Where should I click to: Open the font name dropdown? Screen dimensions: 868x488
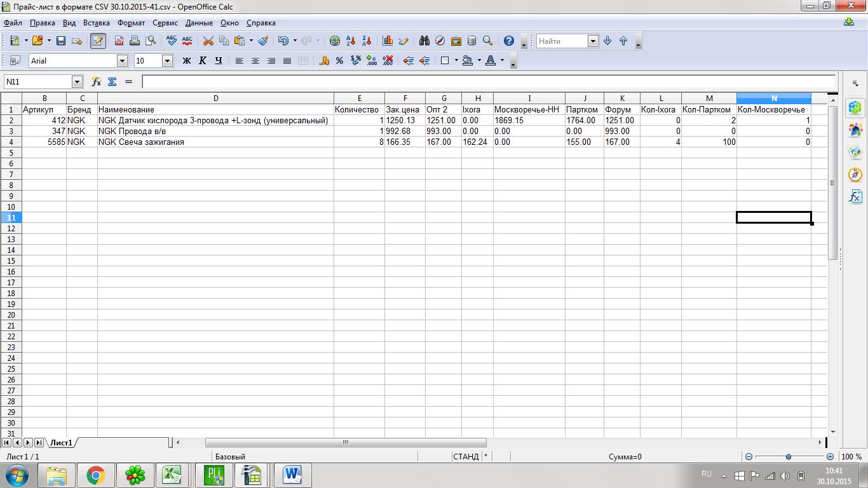coord(122,60)
